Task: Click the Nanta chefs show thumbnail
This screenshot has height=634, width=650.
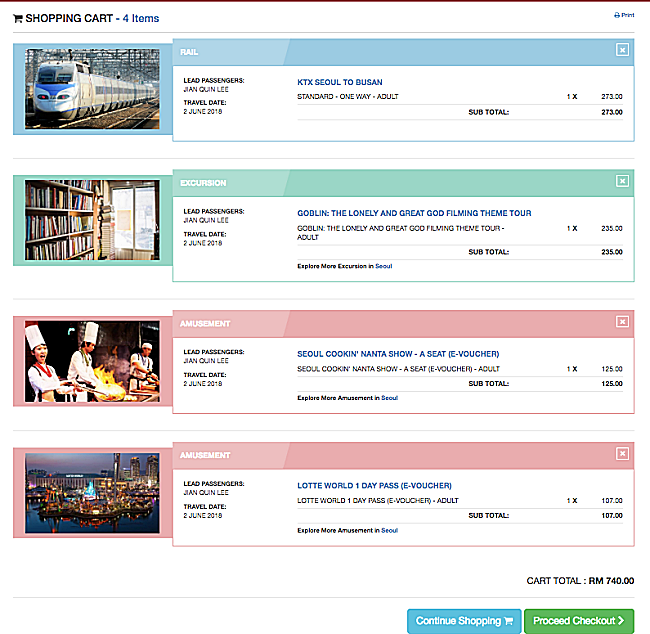Action: click(92, 361)
